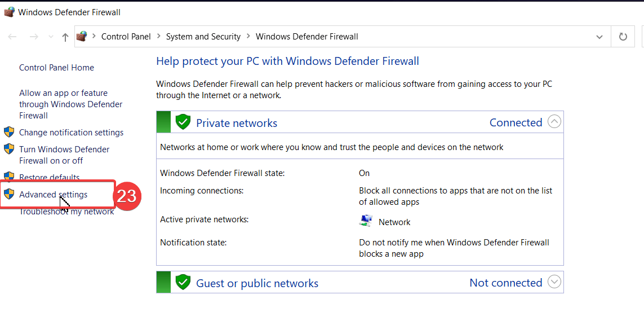Open recent locations dropdown arrow

pyautogui.click(x=51, y=37)
